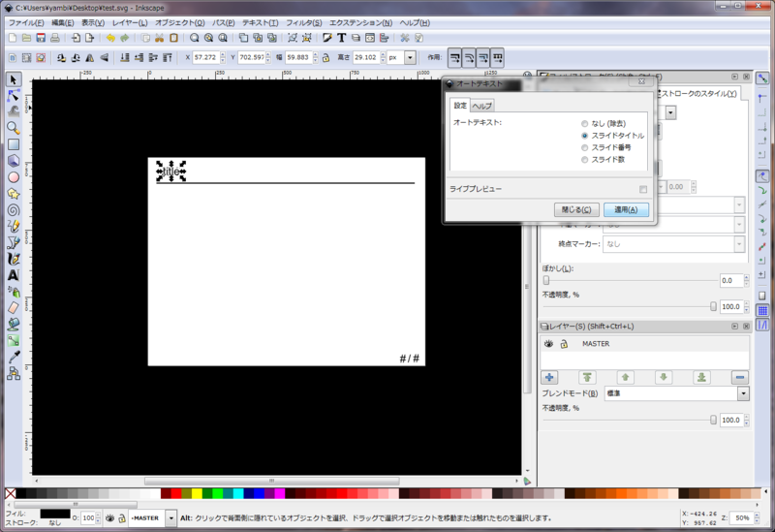This screenshot has height=532, width=775.
Task: Toggle current layer visibility in status bar
Action: point(109,517)
